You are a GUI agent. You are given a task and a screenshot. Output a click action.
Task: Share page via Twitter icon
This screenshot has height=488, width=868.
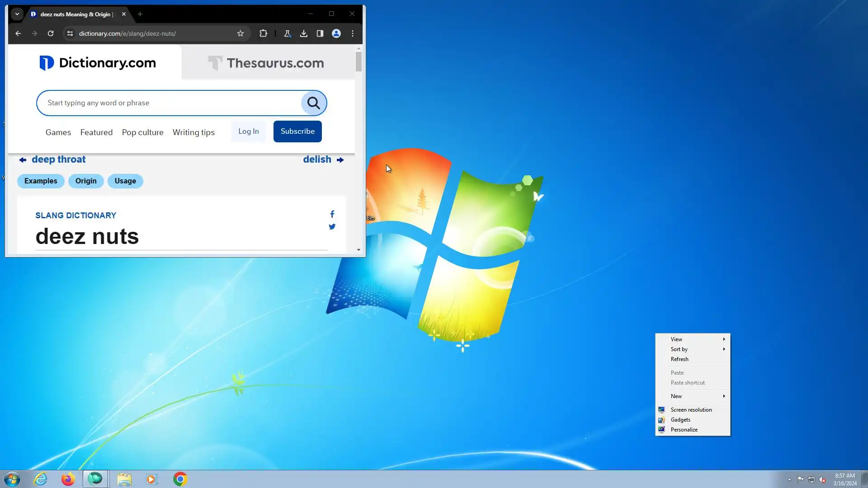[x=332, y=227]
